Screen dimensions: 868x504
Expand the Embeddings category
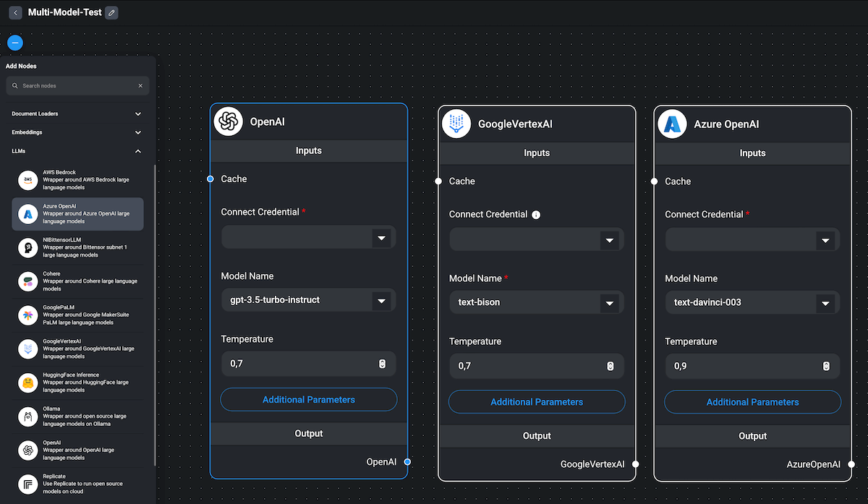point(138,132)
